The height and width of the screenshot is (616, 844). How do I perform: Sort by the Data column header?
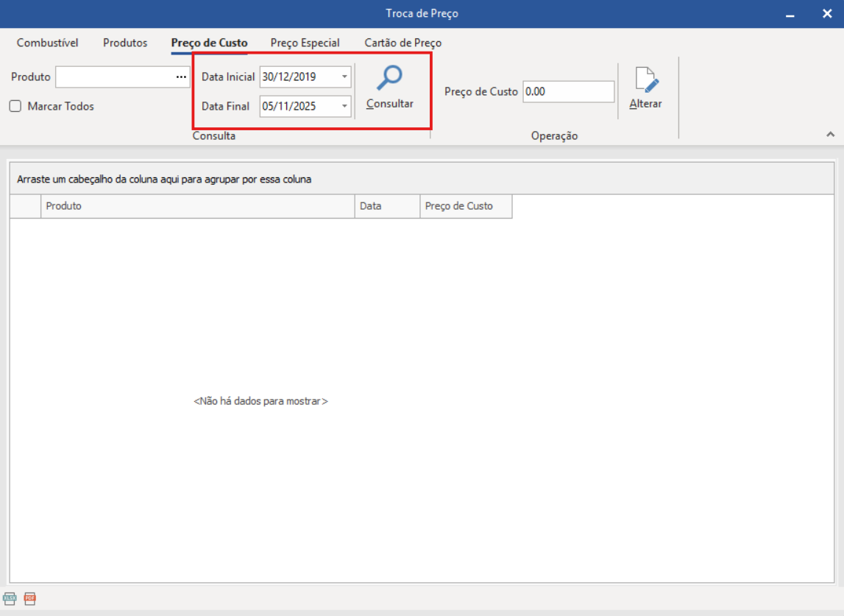coord(386,206)
